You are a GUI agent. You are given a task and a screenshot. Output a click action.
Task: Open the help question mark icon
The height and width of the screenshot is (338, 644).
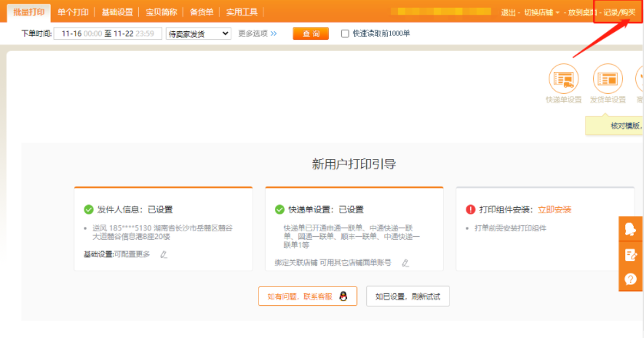630,279
